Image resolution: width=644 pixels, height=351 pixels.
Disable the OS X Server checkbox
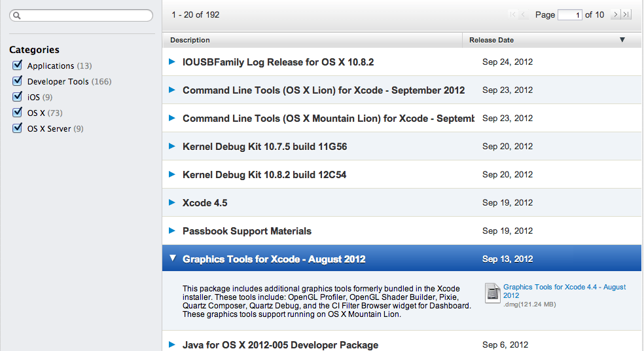[18, 128]
